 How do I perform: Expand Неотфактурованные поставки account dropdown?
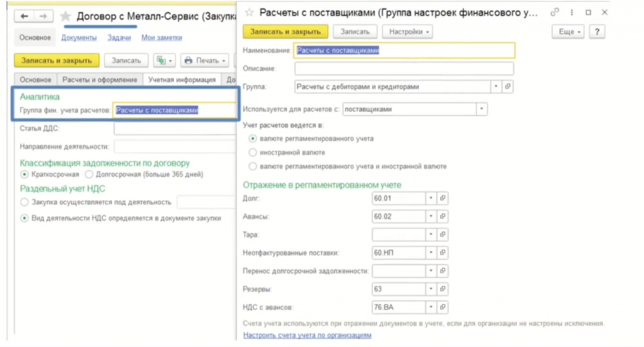tap(431, 253)
